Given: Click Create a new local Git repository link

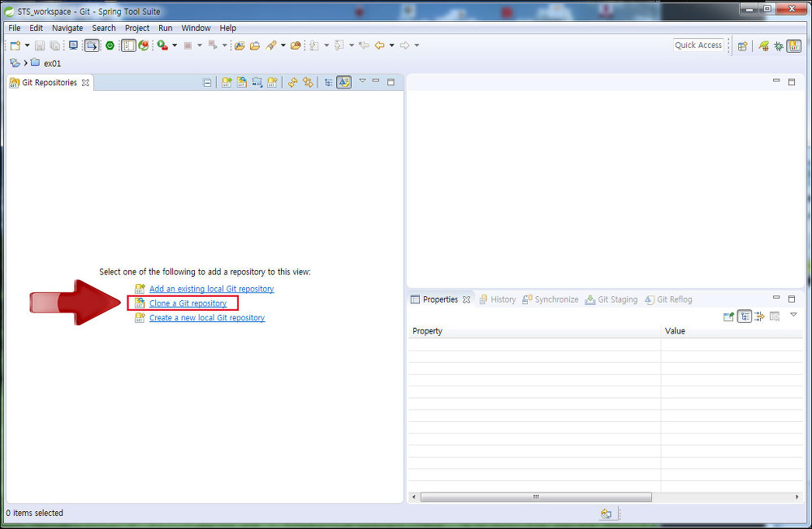Looking at the screenshot, I should pos(206,318).
